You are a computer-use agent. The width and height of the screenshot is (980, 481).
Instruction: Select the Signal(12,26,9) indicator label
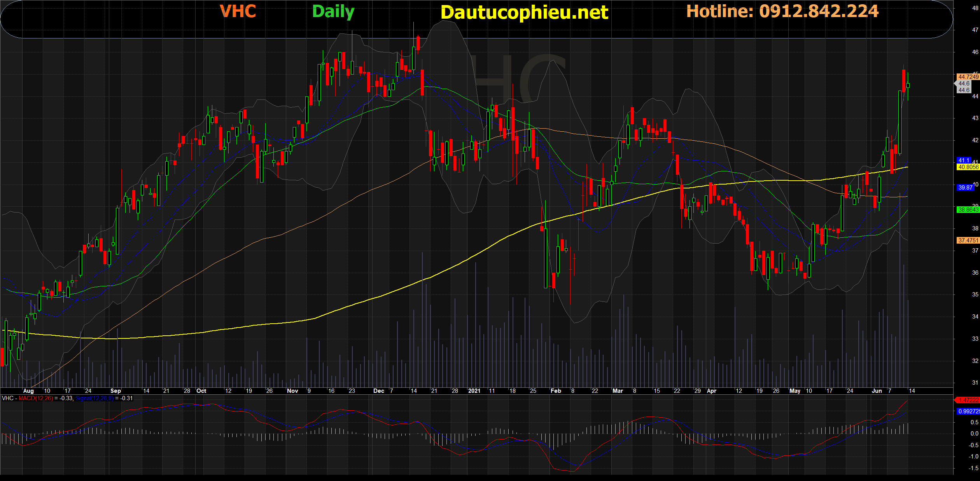[x=94, y=399]
